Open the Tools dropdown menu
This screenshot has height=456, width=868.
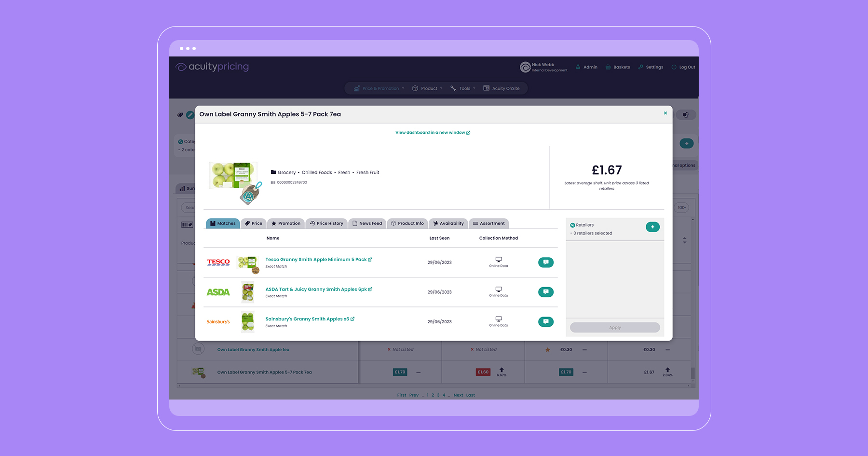(463, 88)
